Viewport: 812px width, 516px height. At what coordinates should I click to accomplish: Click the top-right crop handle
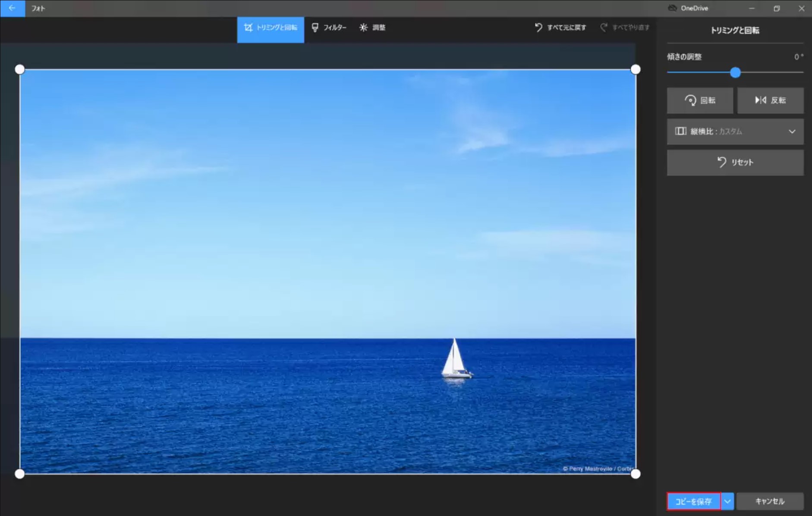(636, 69)
